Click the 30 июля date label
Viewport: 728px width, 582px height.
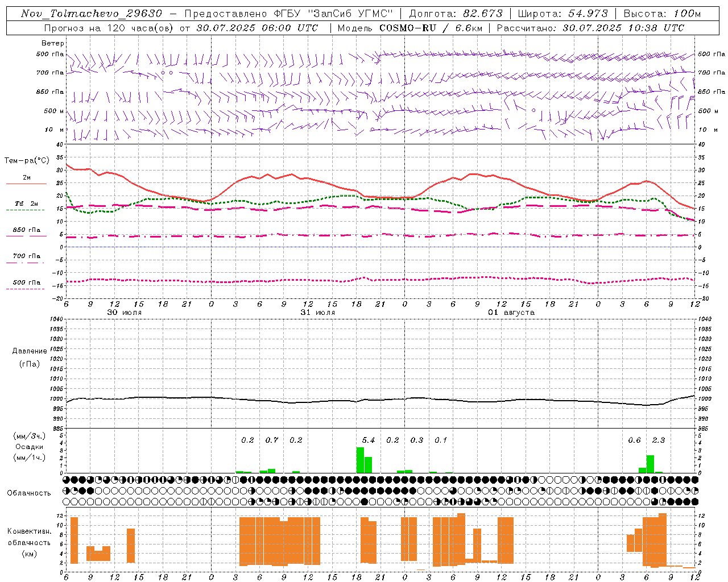tap(125, 313)
